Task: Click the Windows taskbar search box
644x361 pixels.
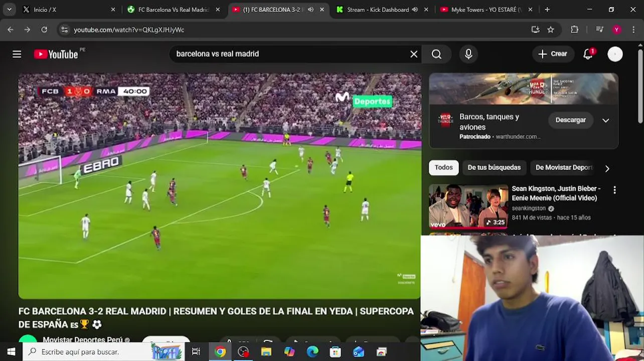Action: coord(103,352)
